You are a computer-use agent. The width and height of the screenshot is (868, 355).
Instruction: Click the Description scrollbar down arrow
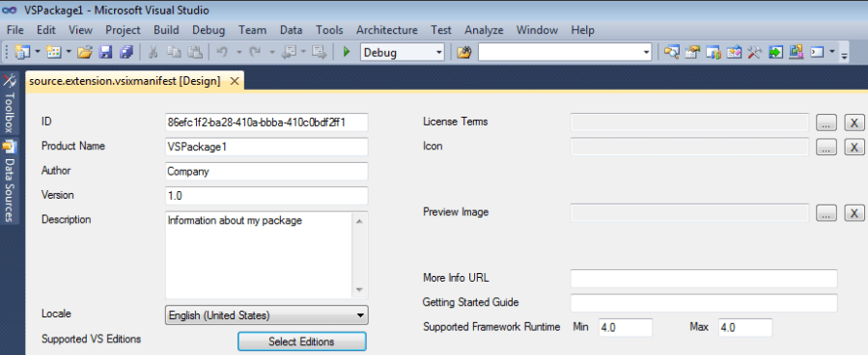[359, 289]
